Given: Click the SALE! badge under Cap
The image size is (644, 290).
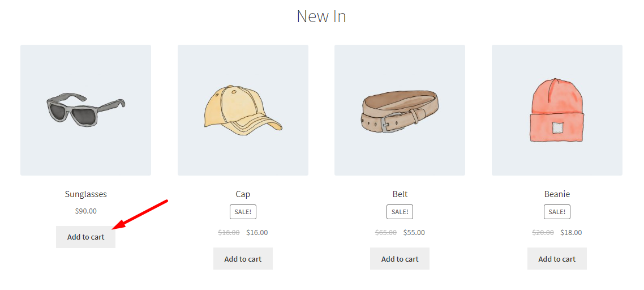Looking at the screenshot, I should coord(243,212).
